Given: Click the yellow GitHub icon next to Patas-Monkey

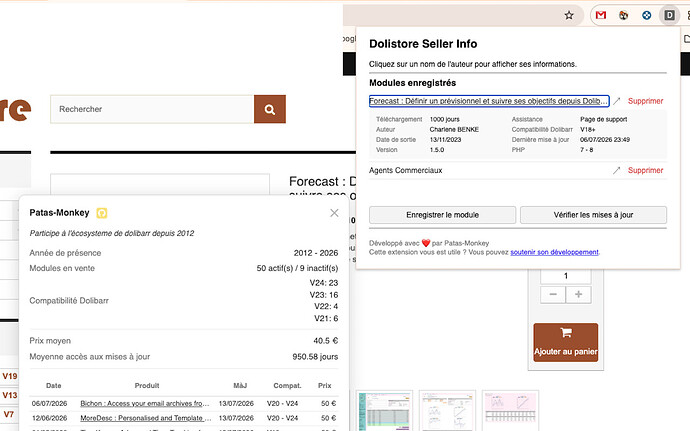Looking at the screenshot, I should [x=102, y=213].
